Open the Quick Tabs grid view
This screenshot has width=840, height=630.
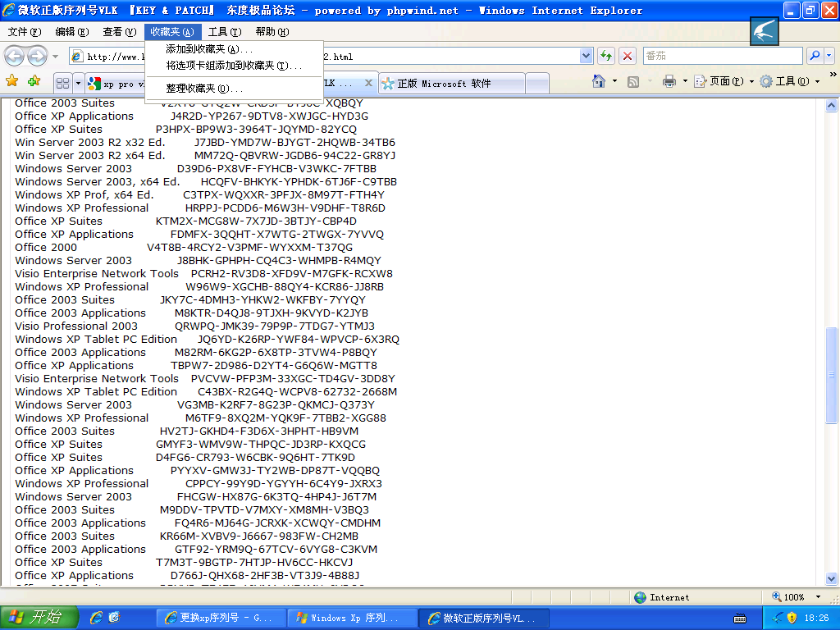click(62, 83)
